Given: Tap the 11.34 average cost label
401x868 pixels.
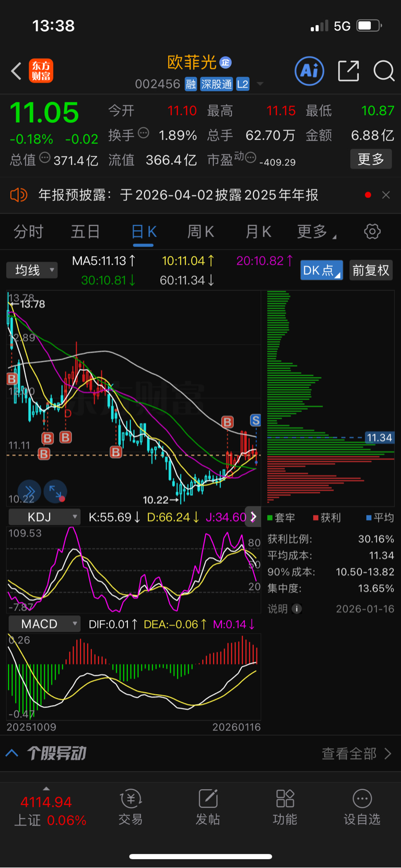Looking at the screenshot, I should (x=379, y=437).
